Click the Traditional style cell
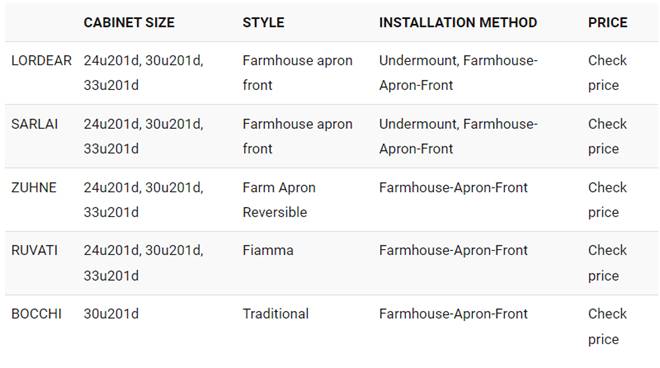The width and height of the screenshot is (660, 368). tap(275, 314)
